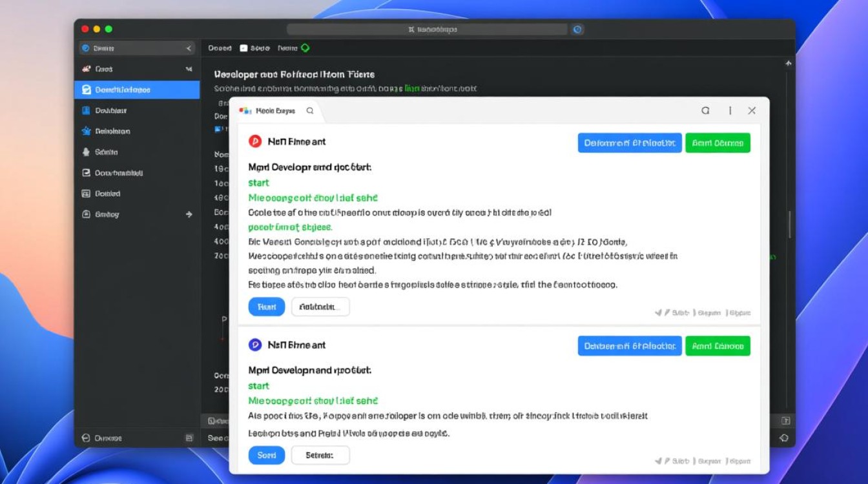Click the outlined secondary button beside Start
868x484 pixels.
coord(320,307)
